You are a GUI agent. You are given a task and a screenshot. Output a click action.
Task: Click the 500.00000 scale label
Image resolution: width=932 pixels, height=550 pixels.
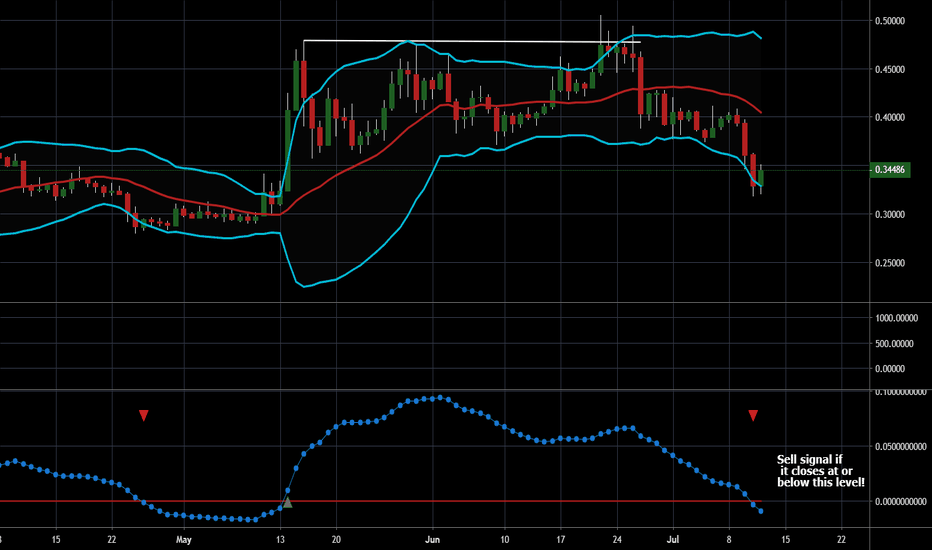(x=896, y=344)
